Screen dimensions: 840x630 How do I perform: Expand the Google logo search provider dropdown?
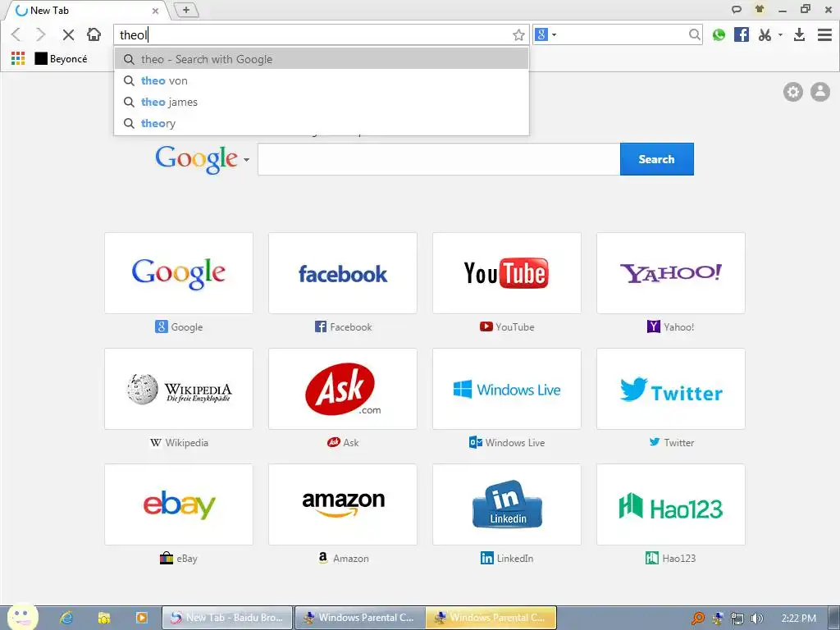[246, 160]
